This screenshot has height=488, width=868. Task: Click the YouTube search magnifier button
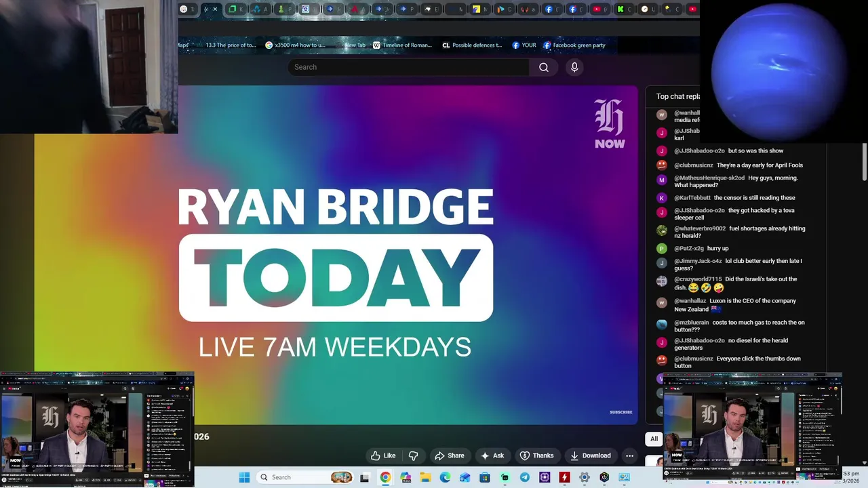[543, 67]
